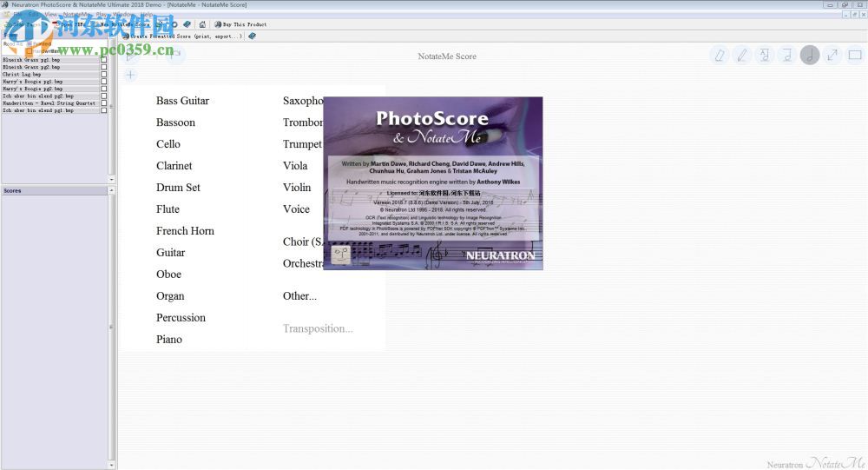868x470 pixels.
Task: Click pages list scroll-down arrow
Action: pyautogui.click(x=112, y=179)
